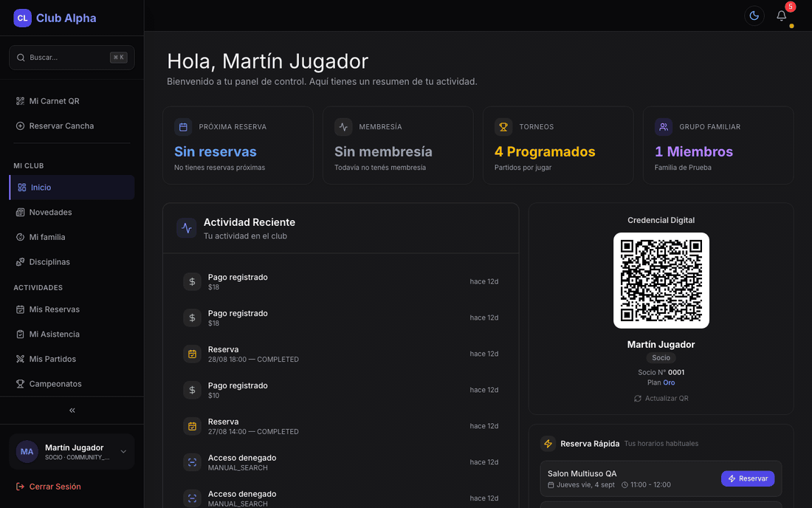Select the Pago registrado $10 entry
This screenshot has width=812, height=508.
coord(341,390)
